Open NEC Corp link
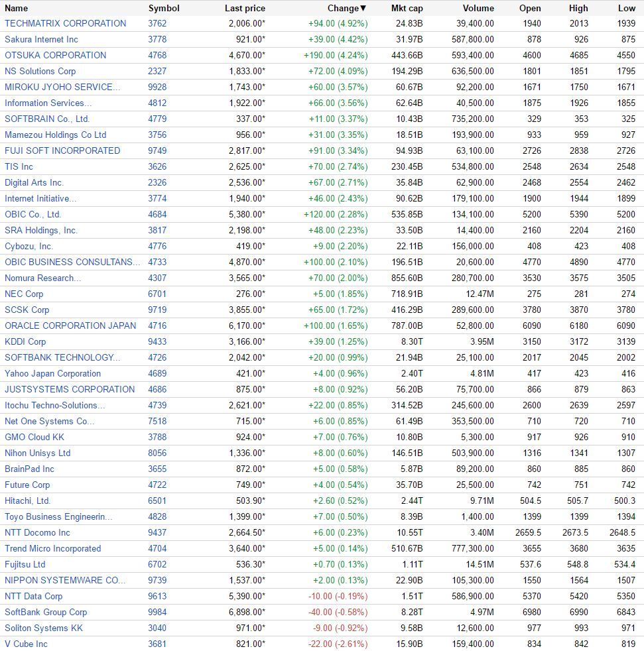The image size is (644, 651). pos(24,294)
